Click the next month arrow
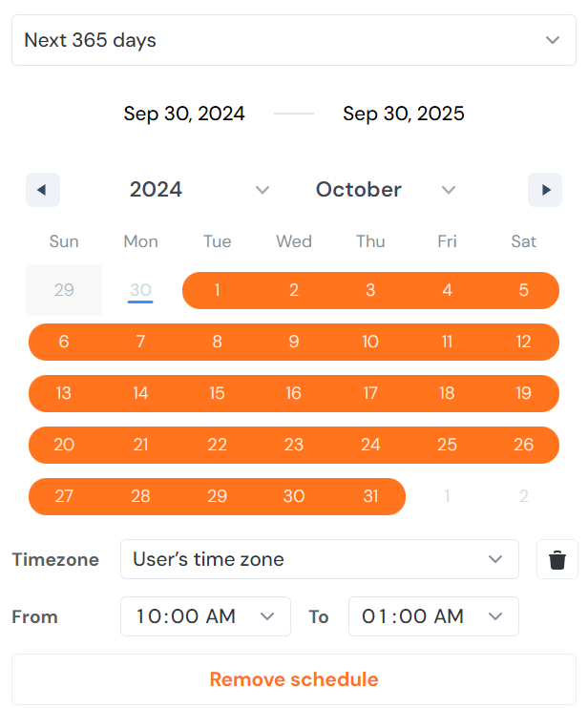This screenshot has width=588, height=708. click(x=545, y=190)
